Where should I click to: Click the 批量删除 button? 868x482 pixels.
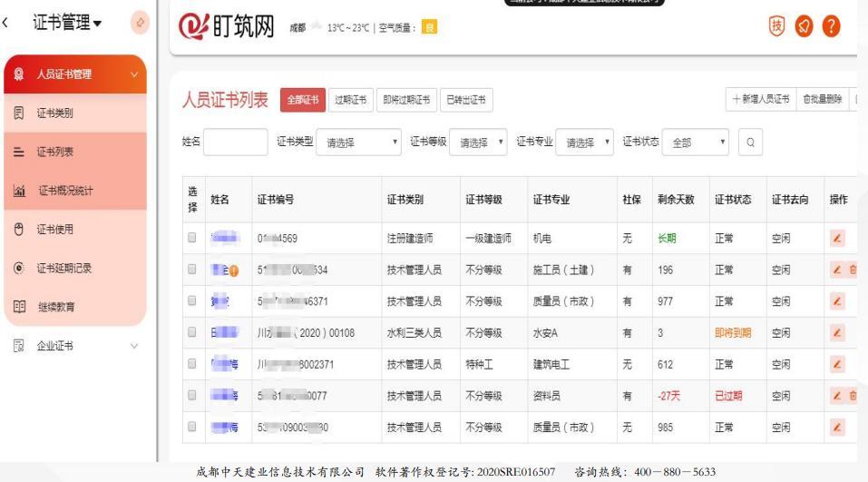click(822, 99)
